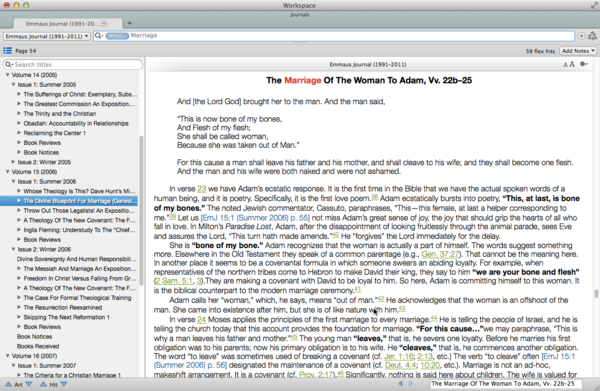Click the sidebar vertical scrollbar
Screen dimensions: 600x391
[141, 210]
